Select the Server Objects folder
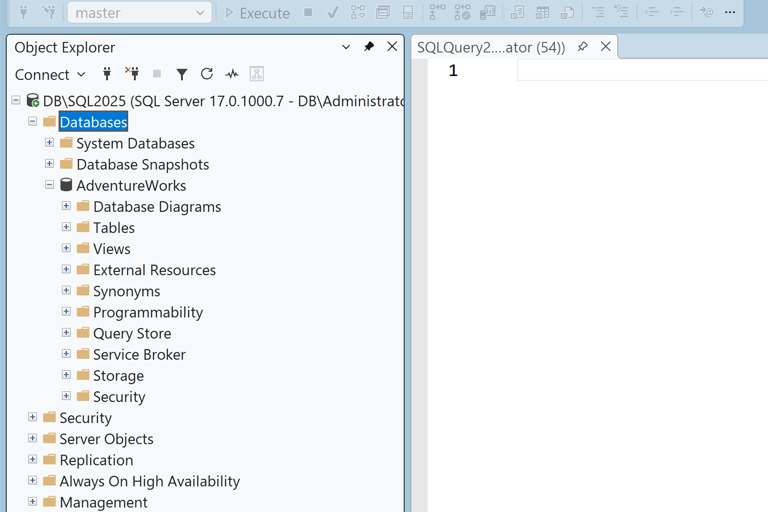This screenshot has height=512, width=768. click(106, 439)
